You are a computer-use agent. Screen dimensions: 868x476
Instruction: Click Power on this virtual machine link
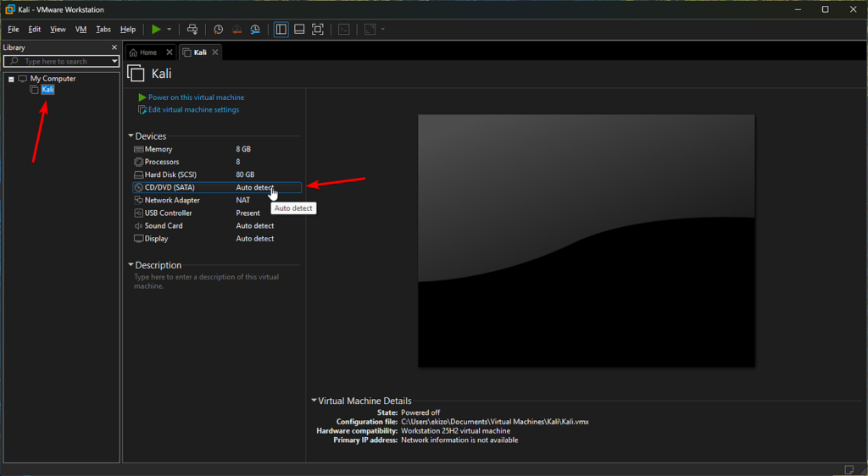coord(196,97)
